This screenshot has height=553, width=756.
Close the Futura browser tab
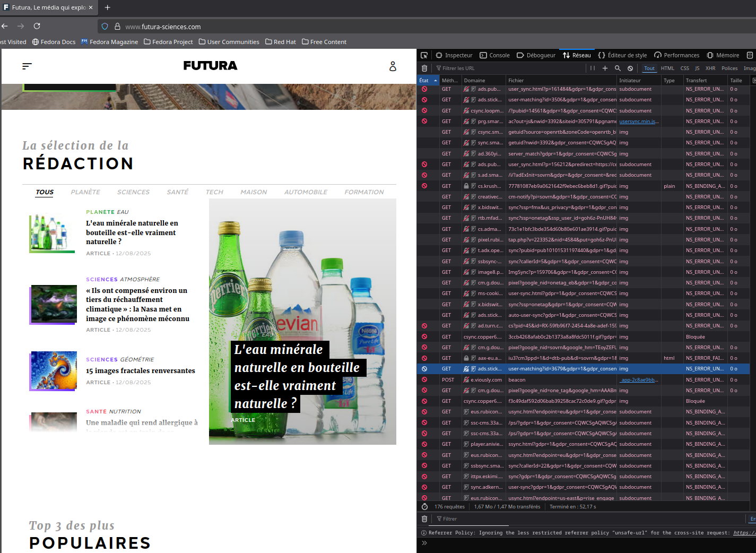click(91, 7)
